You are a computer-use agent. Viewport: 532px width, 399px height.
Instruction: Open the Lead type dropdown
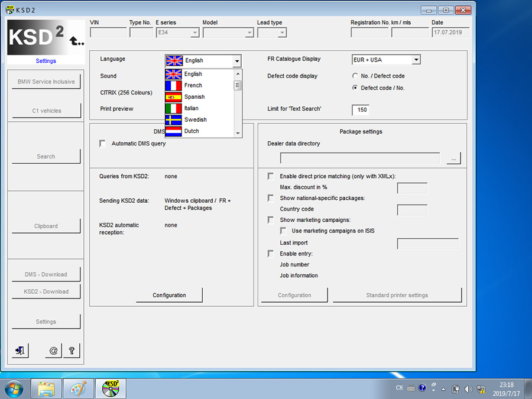(x=282, y=33)
